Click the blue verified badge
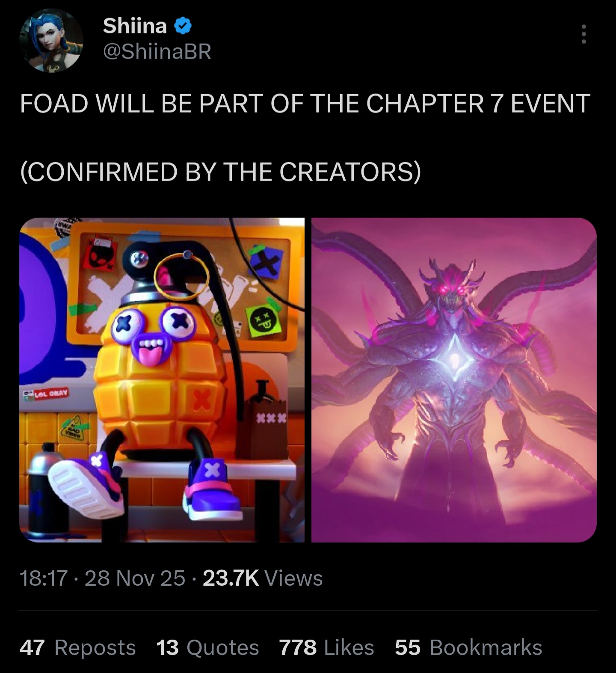 [x=183, y=27]
